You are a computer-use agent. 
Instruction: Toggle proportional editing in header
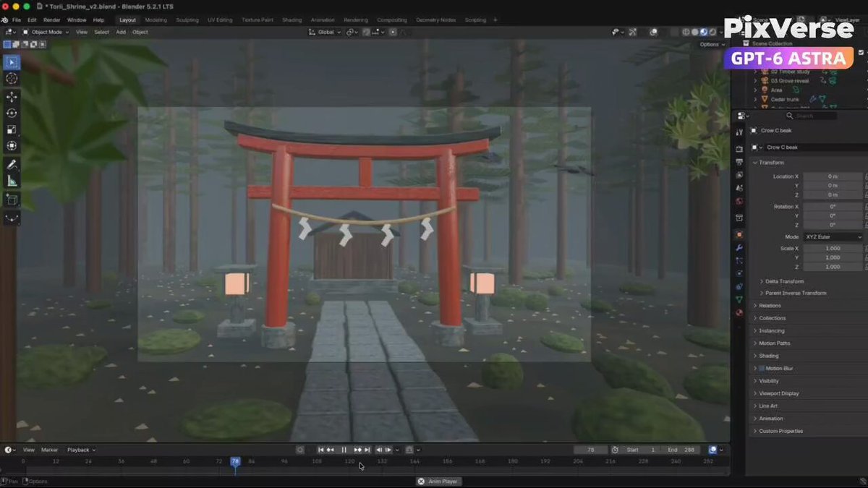393,32
